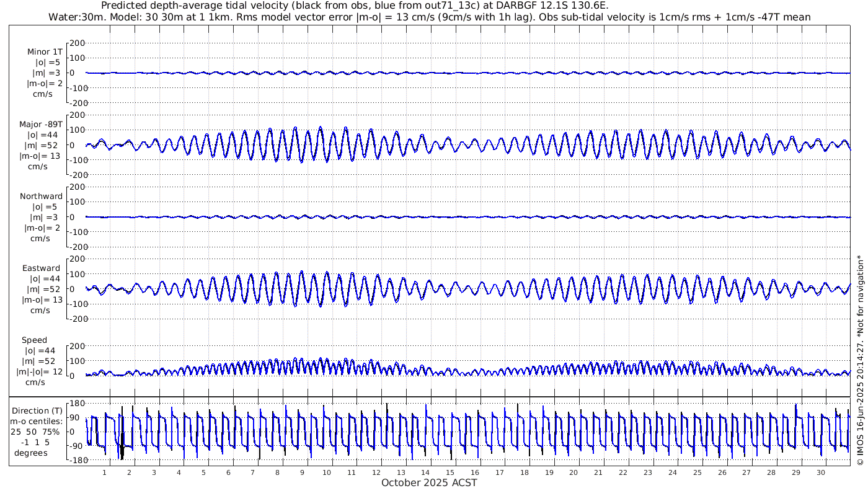This screenshot has width=868, height=496.
Task: Select "|m-o|= 13" in the Eastward panel
Action: pos(41,300)
